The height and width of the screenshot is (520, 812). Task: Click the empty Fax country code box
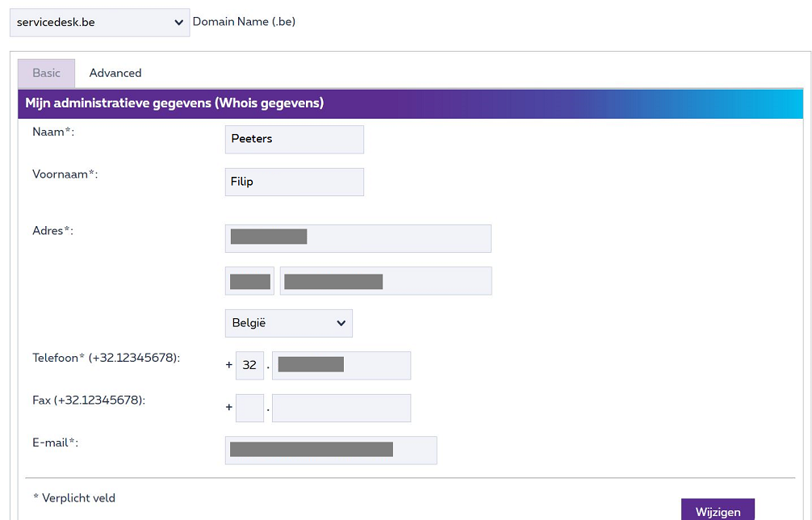pyautogui.click(x=249, y=408)
